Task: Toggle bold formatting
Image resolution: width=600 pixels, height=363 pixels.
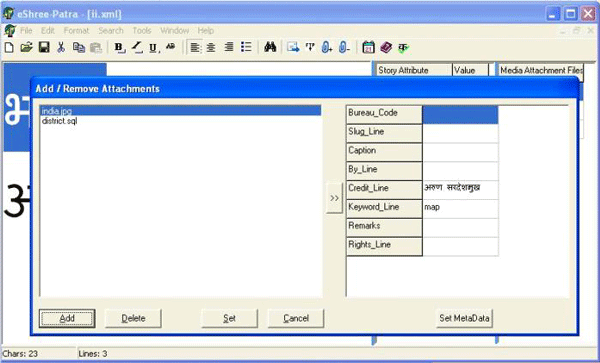Action: click(119, 47)
